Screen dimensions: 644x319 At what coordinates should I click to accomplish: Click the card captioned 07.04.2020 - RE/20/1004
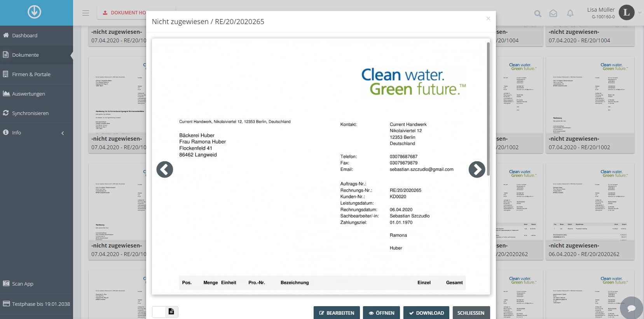click(590, 36)
